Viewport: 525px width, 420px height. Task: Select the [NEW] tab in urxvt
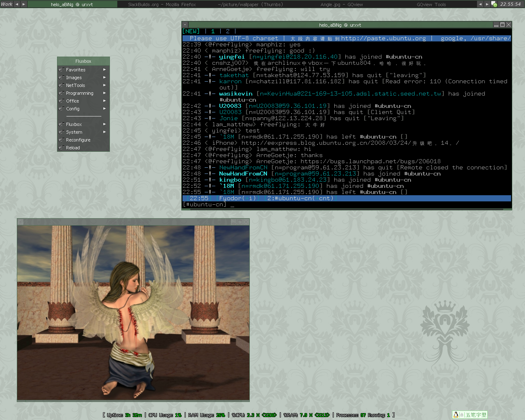click(x=191, y=31)
